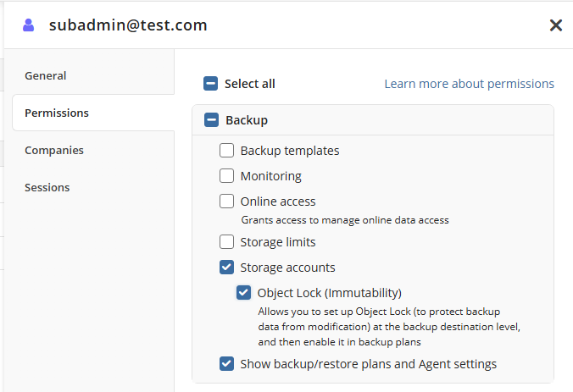Uncheck Show backup/restore plans and Agent settings

click(227, 364)
